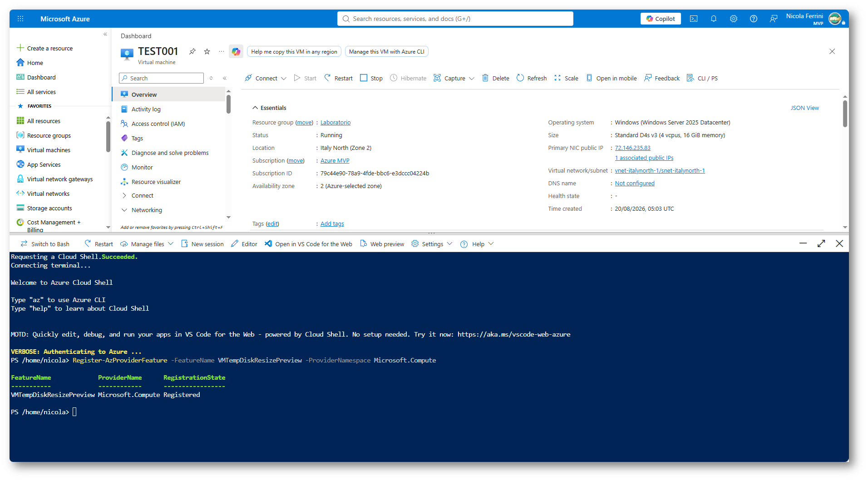
Task: Pin TEST001 to the dashboard
Action: (x=192, y=51)
